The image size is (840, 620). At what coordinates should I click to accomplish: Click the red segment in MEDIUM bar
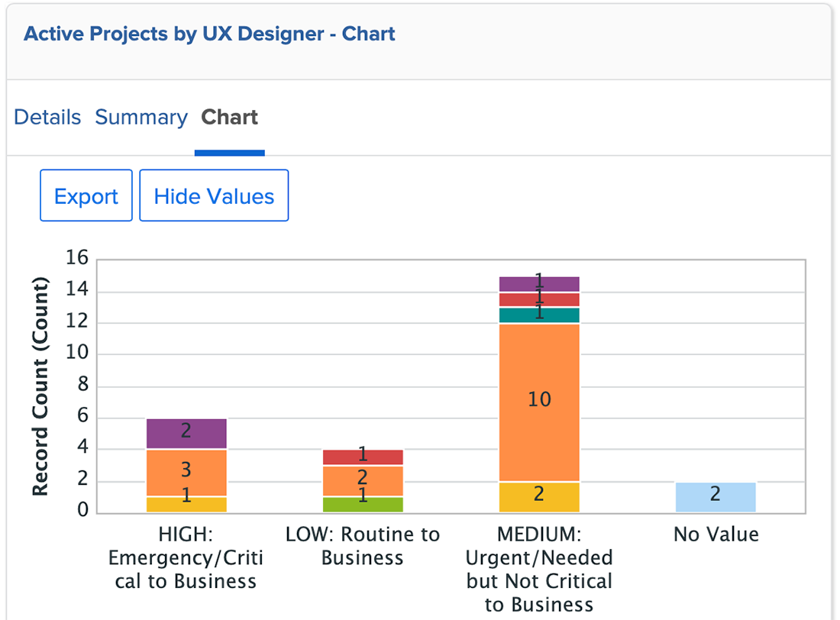[539, 299]
